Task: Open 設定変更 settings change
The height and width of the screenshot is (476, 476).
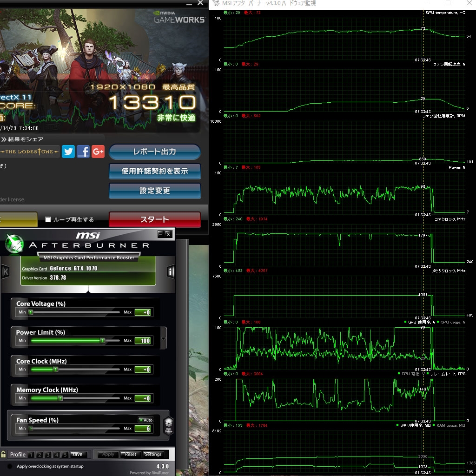Action: (155, 191)
